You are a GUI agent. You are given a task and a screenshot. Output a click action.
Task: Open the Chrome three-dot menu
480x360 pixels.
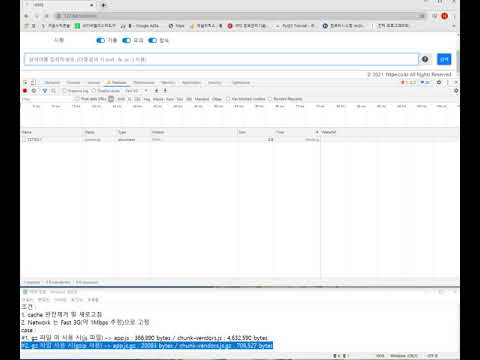coord(455,16)
